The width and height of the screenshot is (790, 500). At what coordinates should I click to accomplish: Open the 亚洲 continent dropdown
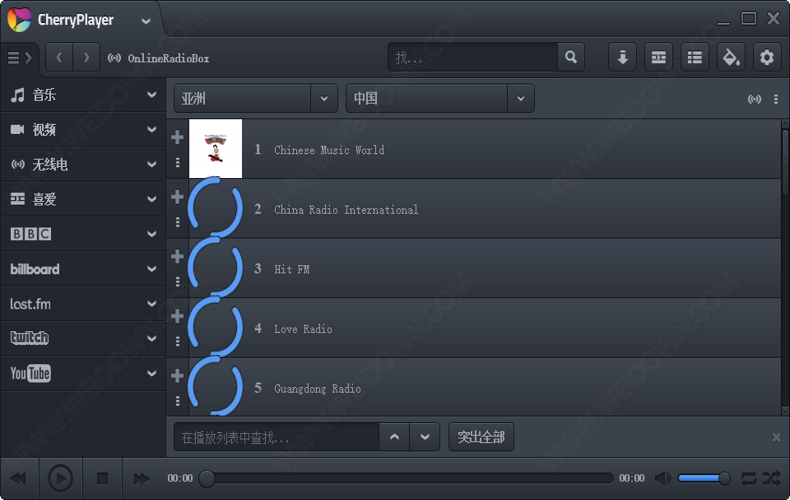click(x=255, y=98)
